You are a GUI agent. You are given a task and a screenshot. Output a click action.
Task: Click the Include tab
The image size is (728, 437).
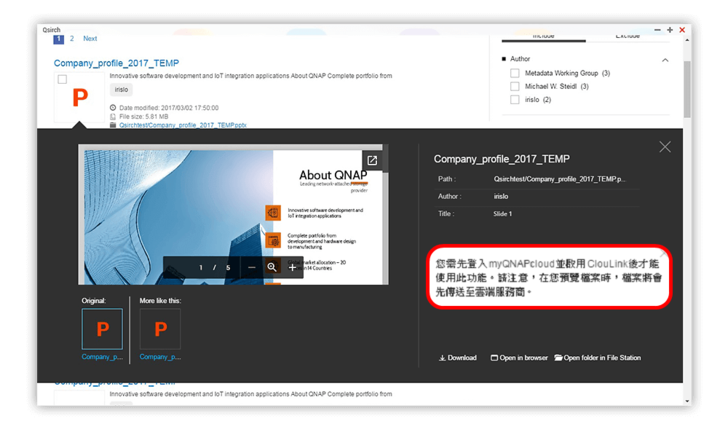[544, 37]
